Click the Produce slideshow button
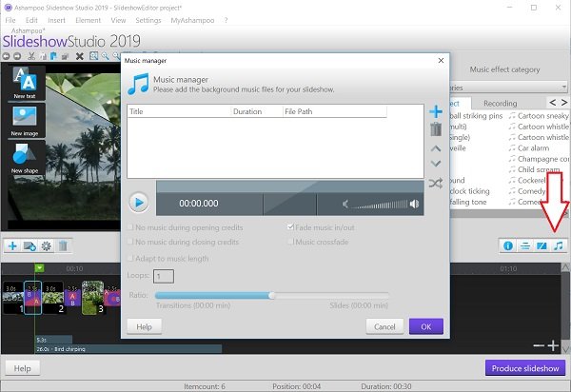Image resolution: width=571 pixels, height=392 pixels. pos(525,368)
